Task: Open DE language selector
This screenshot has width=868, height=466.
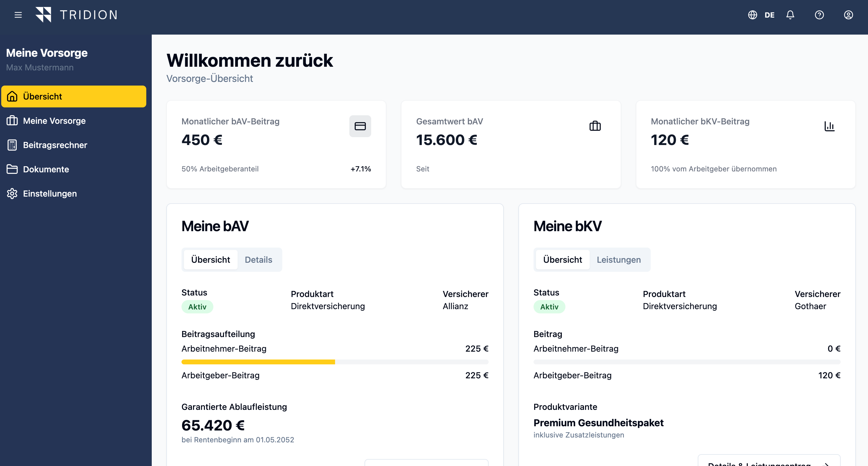Action: [769, 15]
